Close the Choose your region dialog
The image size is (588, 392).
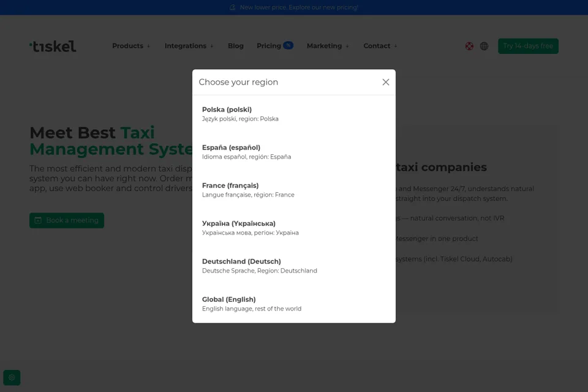click(x=385, y=82)
